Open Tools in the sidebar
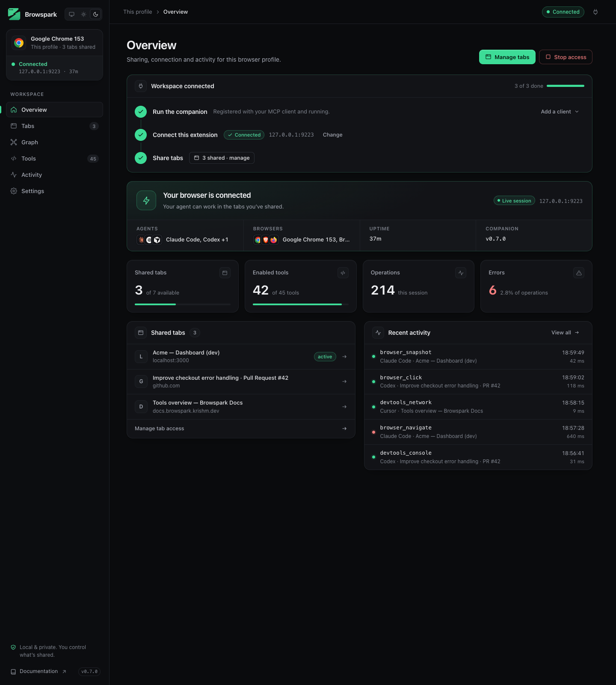 54,158
